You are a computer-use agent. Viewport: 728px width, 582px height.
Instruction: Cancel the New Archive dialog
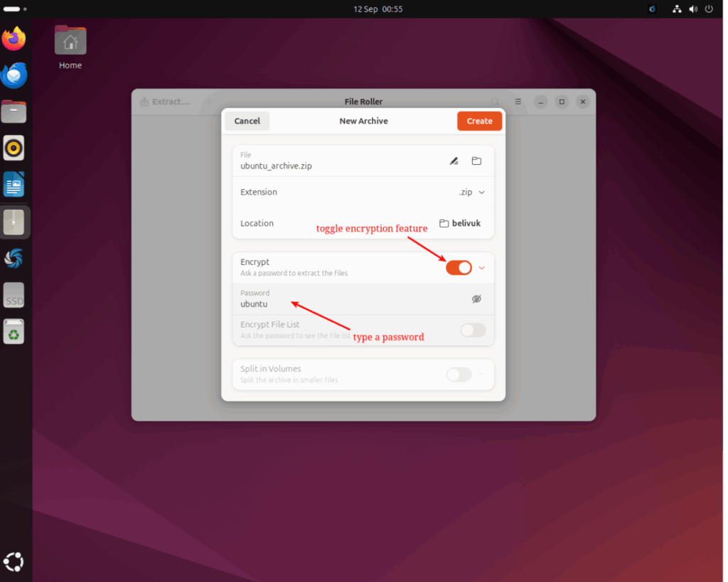247,121
